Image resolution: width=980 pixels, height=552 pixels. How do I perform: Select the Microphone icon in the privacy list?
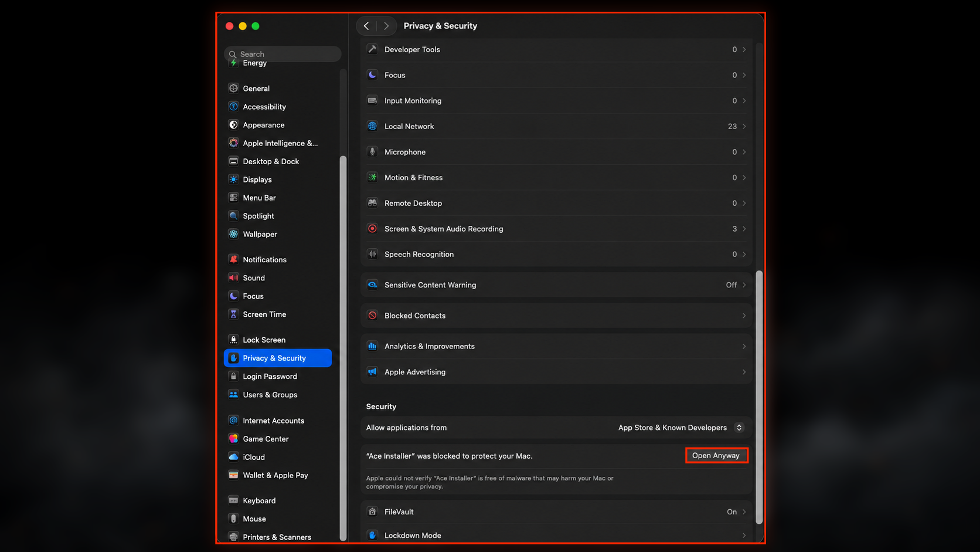[372, 152]
